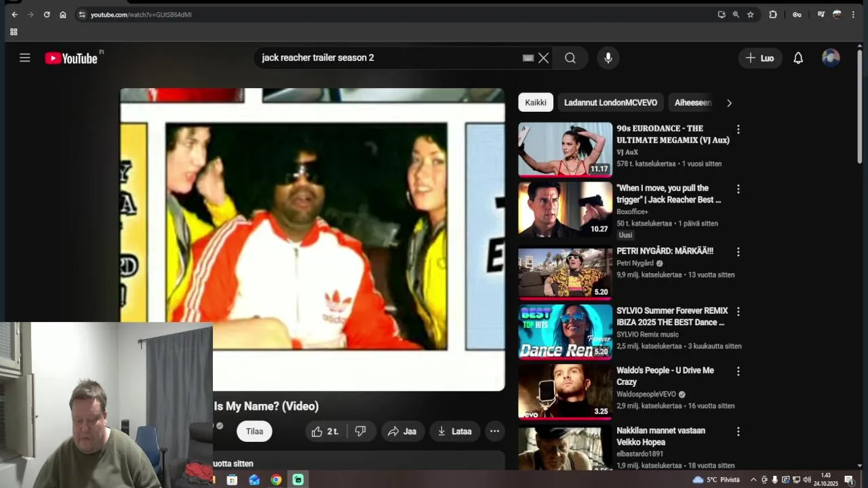Open YouTube notifications bell
This screenshot has width=868, height=488.
[x=798, y=58]
